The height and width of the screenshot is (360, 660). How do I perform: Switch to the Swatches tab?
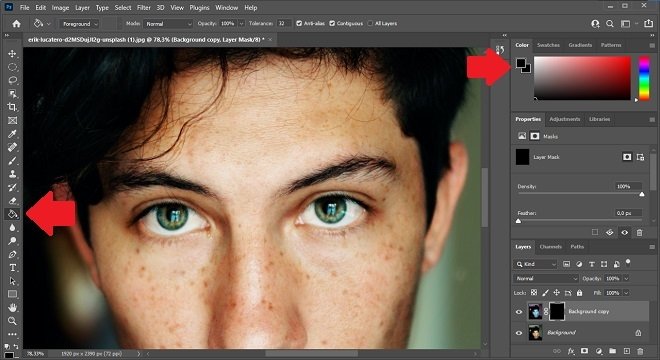coord(548,45)
